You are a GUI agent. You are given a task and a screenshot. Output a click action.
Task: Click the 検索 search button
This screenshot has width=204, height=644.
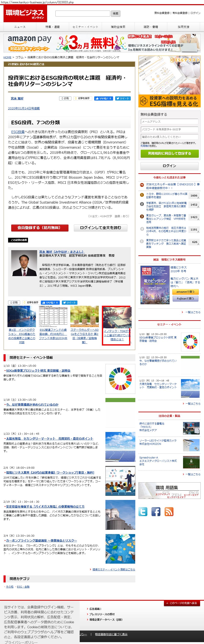click(x=116, y=13)
